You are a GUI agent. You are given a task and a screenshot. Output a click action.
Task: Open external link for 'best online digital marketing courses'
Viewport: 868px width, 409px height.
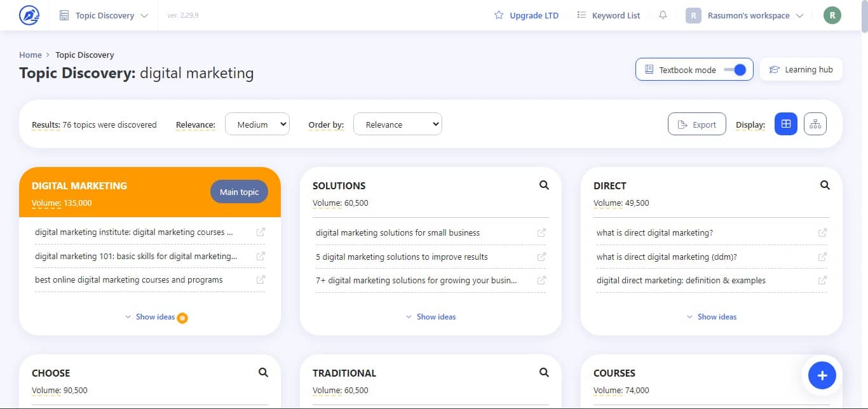pyautogui.click(x=261, y=279)
